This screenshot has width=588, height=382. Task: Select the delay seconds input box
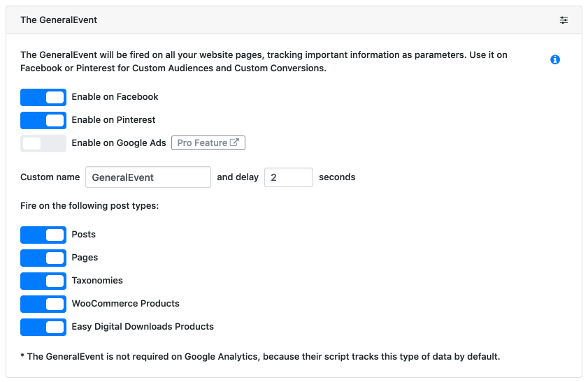pos(288,177)
